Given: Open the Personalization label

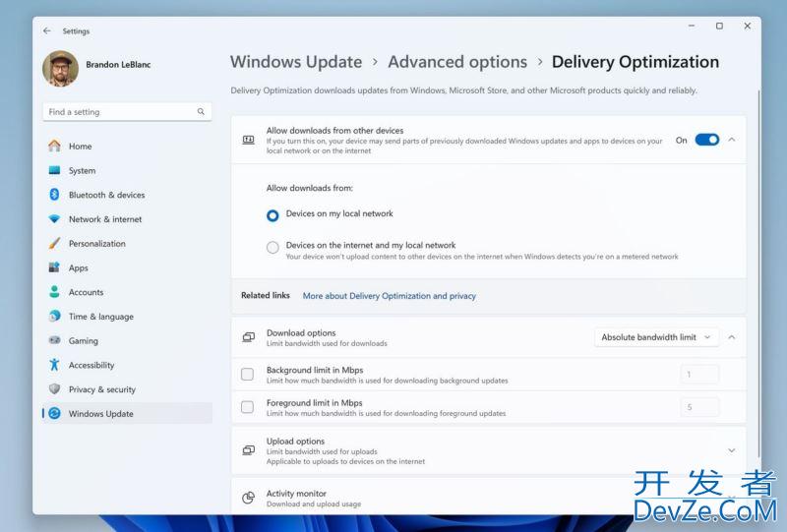Looking at the screenshot, I should (96, 244).
